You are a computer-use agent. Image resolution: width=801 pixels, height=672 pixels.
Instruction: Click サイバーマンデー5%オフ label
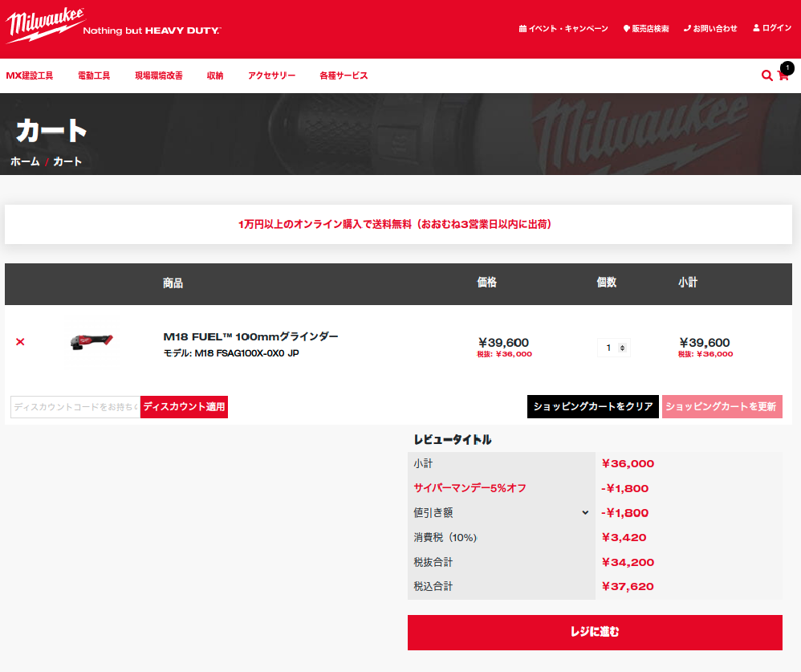[470, 488]
